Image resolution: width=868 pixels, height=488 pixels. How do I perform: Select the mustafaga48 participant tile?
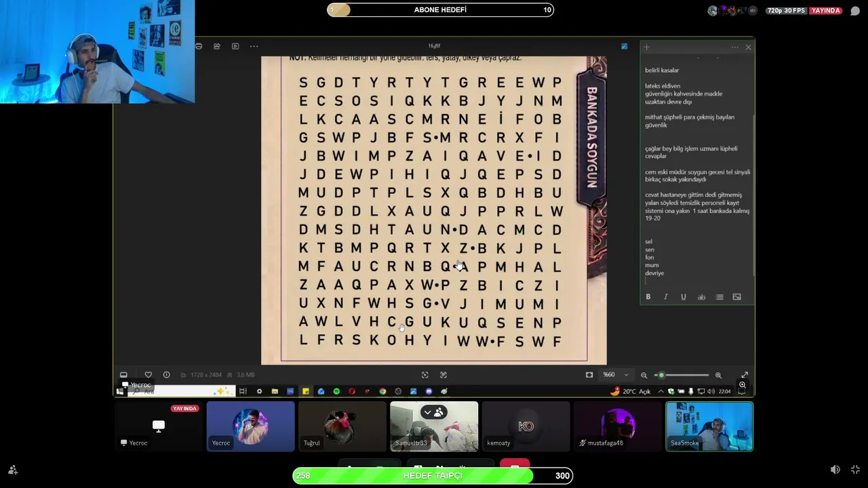(617, 426)
